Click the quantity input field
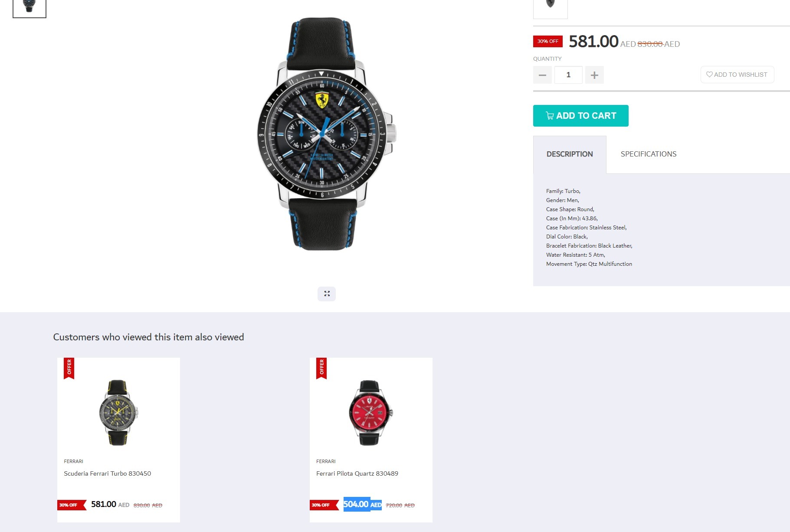Viewport: 790px width, 532px height. tap(568, 75)
